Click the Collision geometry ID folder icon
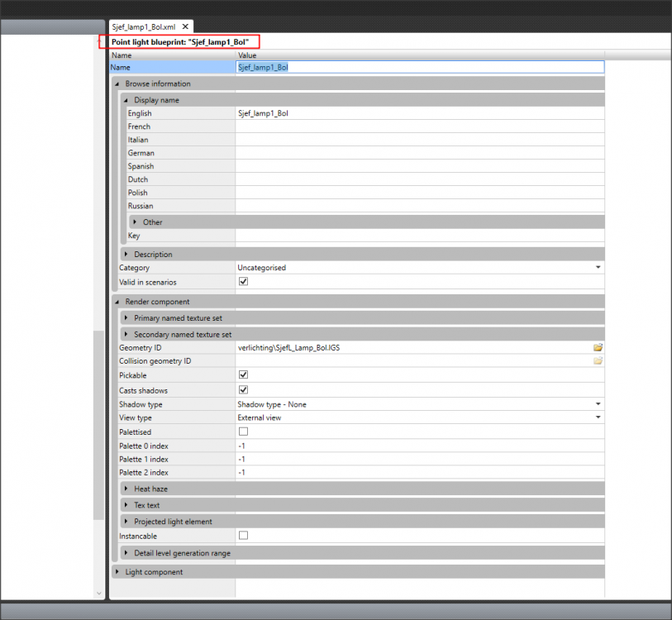The height and width of the screenshot is (620, 672). [x=598, y=361]
